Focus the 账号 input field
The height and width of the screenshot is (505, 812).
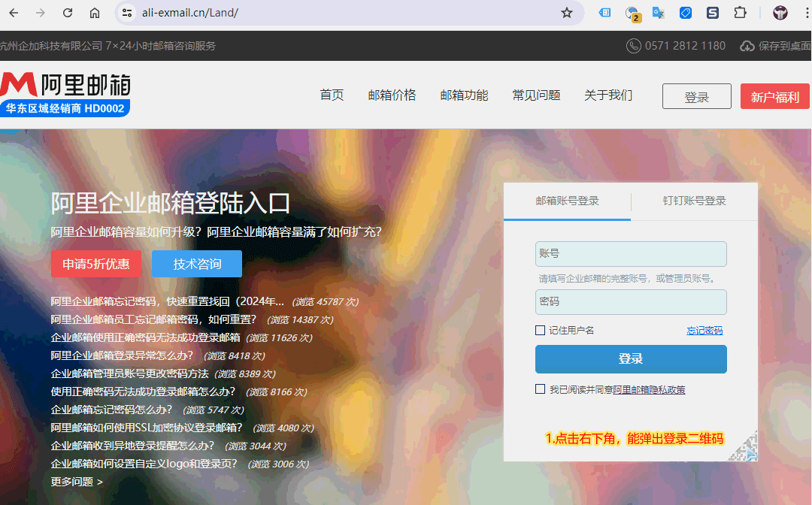[631, 254]
